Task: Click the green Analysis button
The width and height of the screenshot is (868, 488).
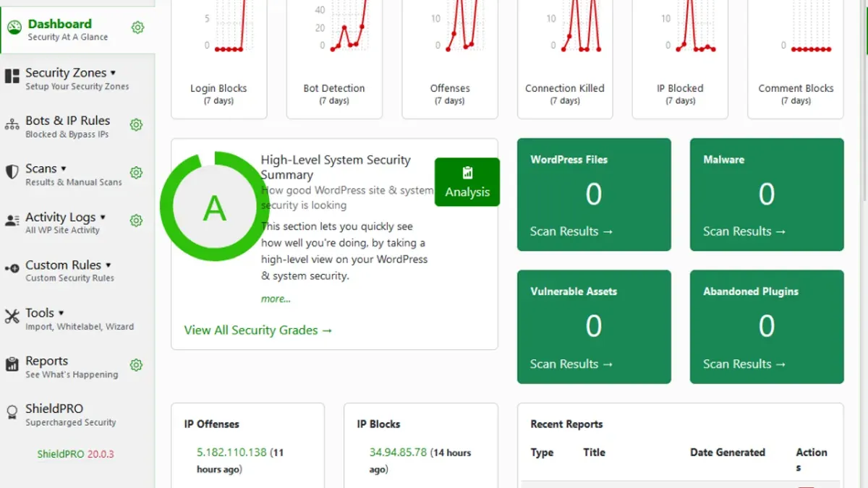Action: 467,182
